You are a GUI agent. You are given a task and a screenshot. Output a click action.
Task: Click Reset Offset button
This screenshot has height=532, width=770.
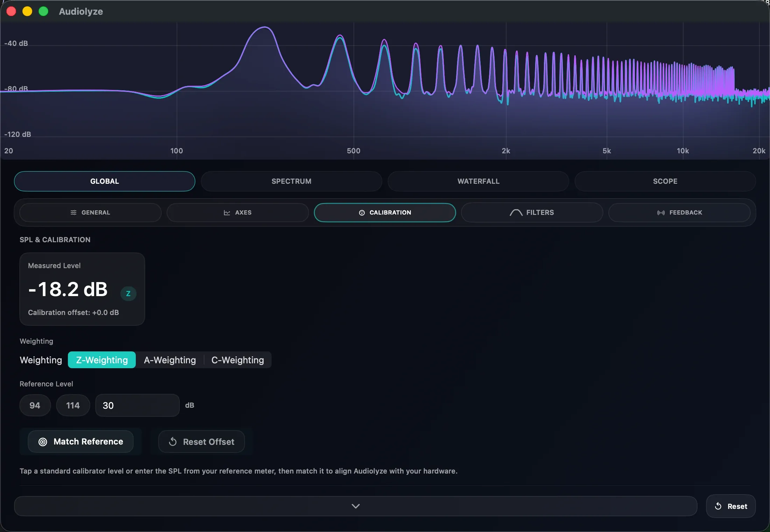point(202,442)
